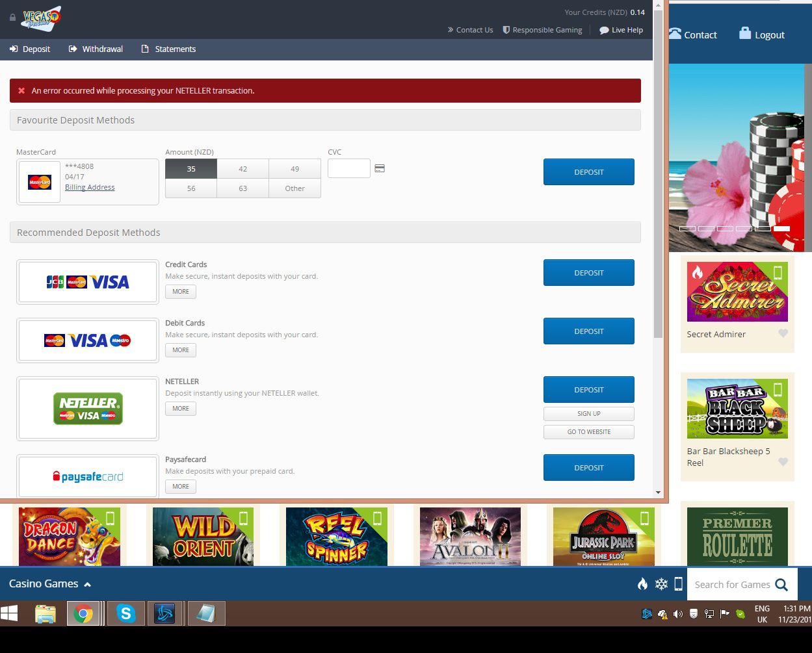This screenshot has height=653, width=812.
Task: Focus the CVC input field
Action: (349, 168)
